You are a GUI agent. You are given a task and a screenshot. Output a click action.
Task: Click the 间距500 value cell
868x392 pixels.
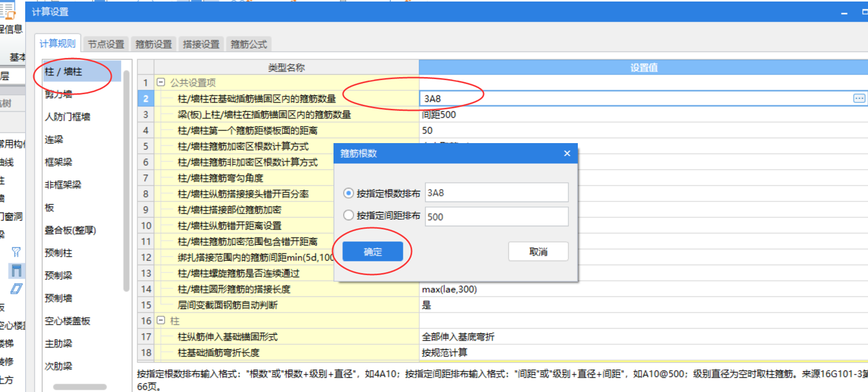[x=643, y=114]
